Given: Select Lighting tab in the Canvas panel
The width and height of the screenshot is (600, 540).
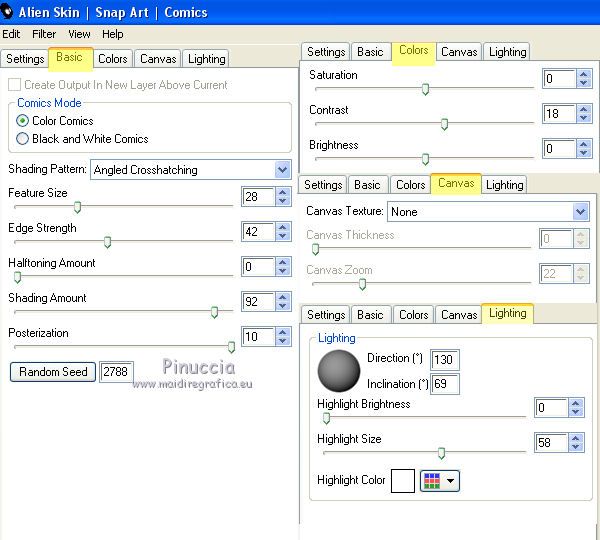Looking at the screenshot, I should tap(504, 185).
